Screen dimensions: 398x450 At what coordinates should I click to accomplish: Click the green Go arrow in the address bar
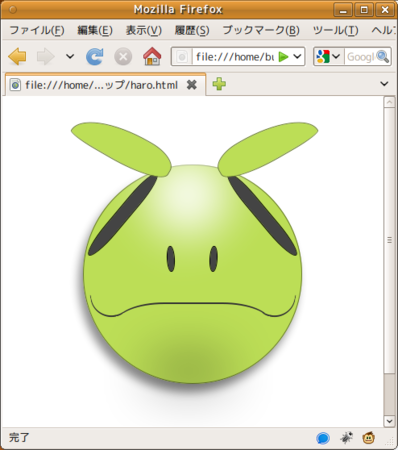coord(283,57)
